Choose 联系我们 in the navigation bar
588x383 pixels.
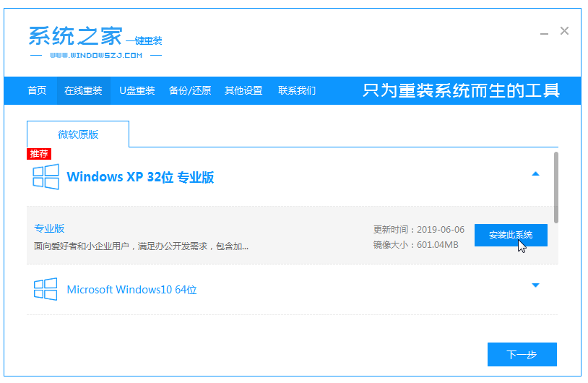pos(297,90)
